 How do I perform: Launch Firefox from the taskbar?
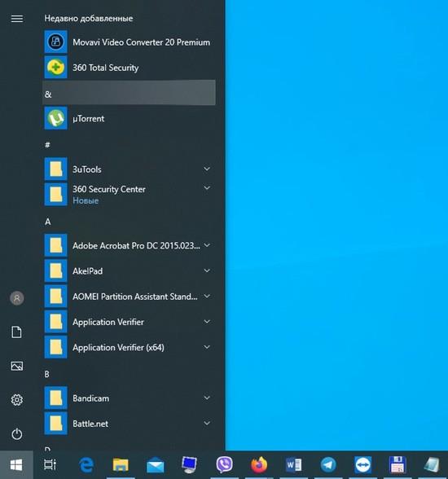click(x=259, y=465)
